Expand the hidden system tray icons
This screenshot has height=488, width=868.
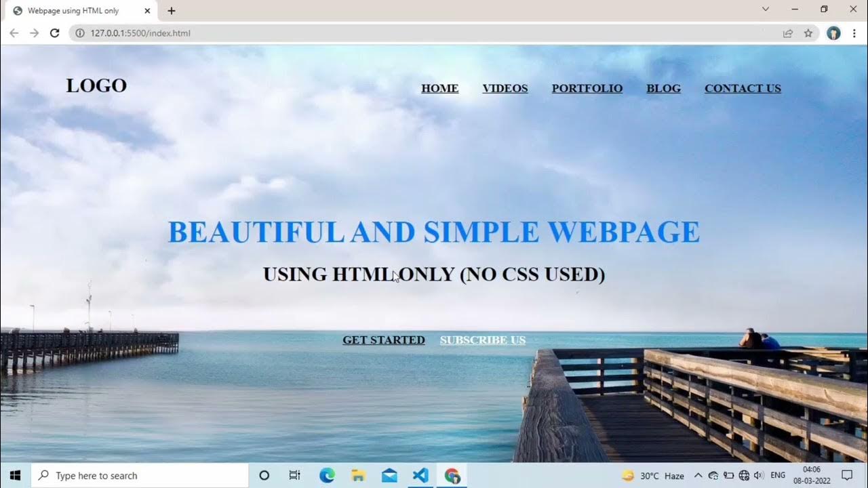[698, 476]
